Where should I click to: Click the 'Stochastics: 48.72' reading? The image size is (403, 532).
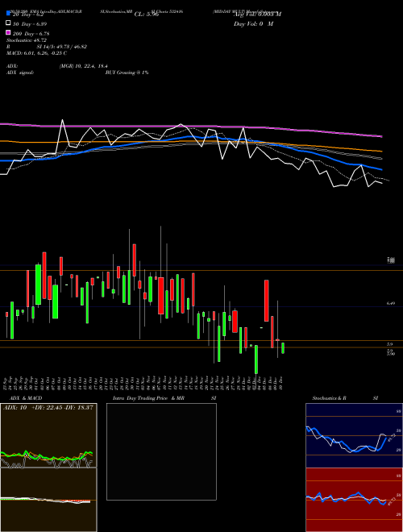pos(27,40)
